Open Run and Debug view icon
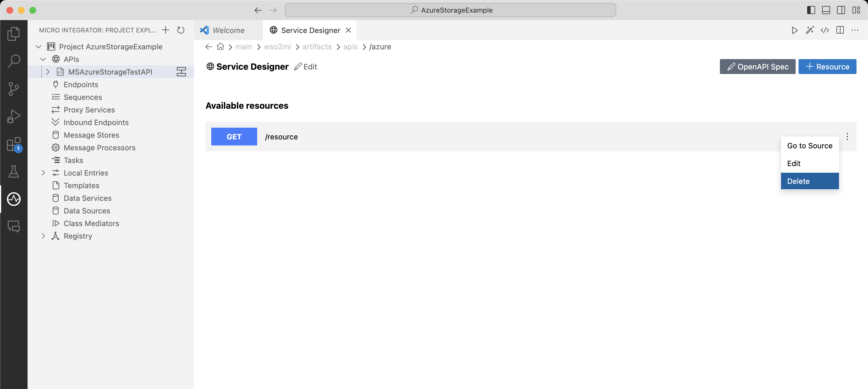 point(13,116)
